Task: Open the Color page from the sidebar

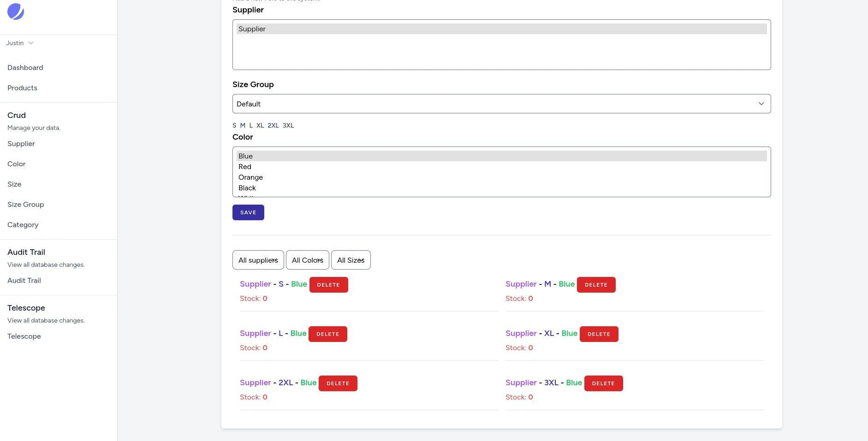Action: pos(16,164)
